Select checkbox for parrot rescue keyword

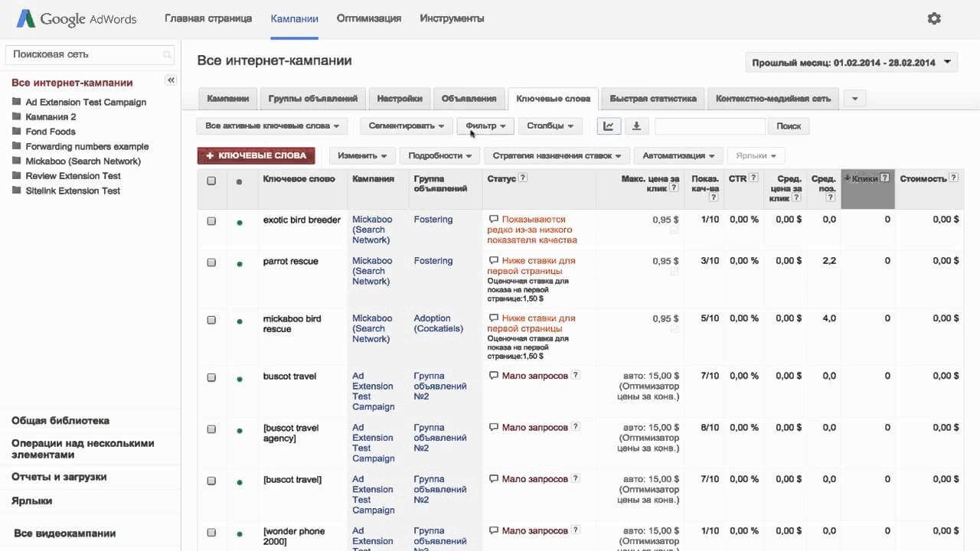point(211,262)
